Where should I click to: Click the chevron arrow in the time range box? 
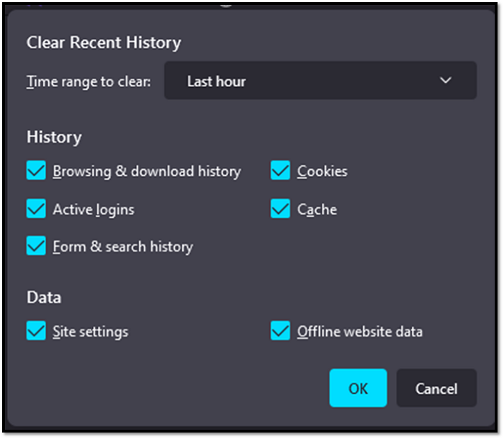click(446, 81)
